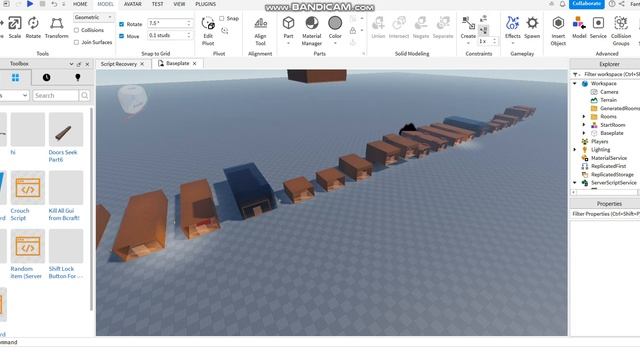This screenshot has width=640, height=360.
Task: Click in the Toolbox Search field
Action: point(56,96)
